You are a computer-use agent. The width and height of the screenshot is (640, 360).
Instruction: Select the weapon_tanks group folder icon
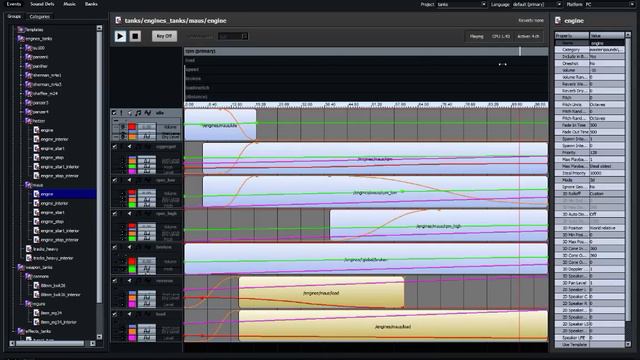point(21,267)
